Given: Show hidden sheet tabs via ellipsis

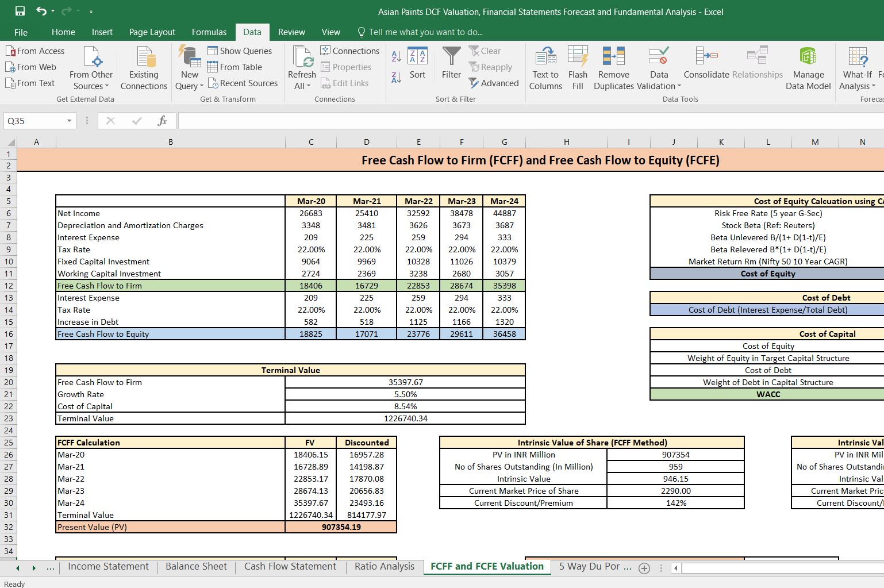Looking at the screenshot, I should point(51,568).
